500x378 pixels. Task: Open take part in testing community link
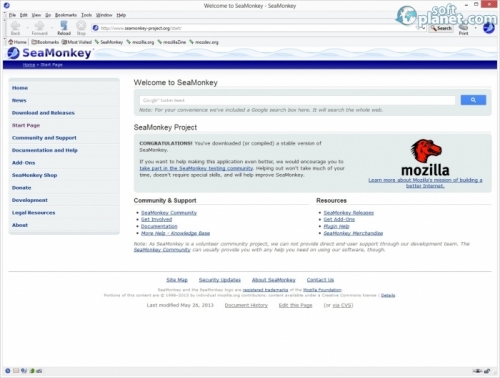pos(196,168)
